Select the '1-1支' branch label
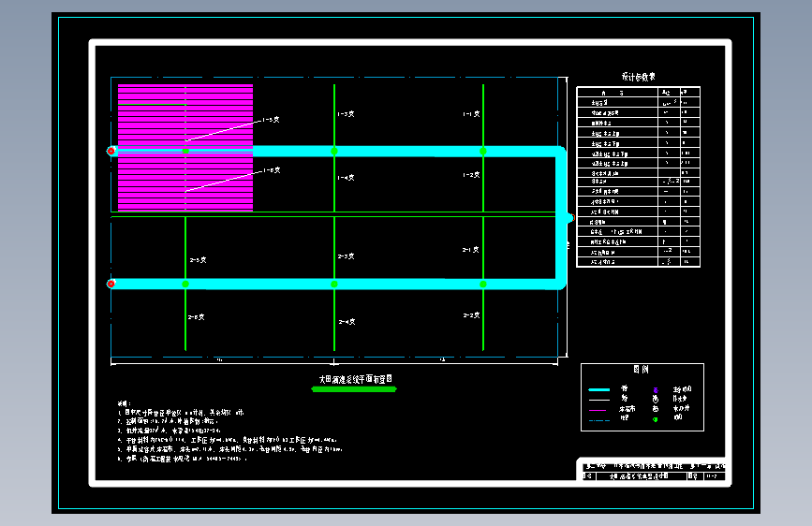The image size is (812, 526). 471,114
